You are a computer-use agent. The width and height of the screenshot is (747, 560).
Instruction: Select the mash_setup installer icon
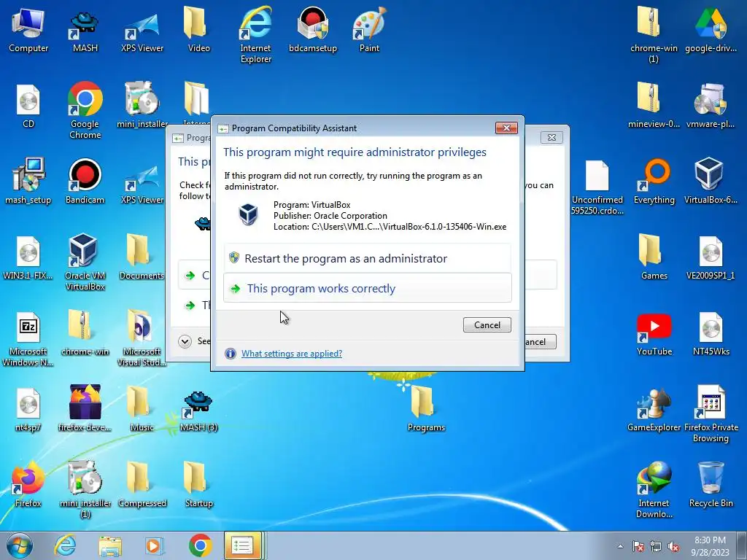click(28, 182)
